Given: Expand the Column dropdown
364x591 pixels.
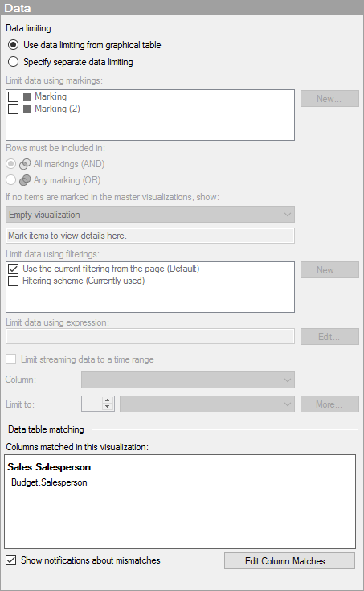Looking at the screenshot, I should pyautogui.click(x=188, y=380).
